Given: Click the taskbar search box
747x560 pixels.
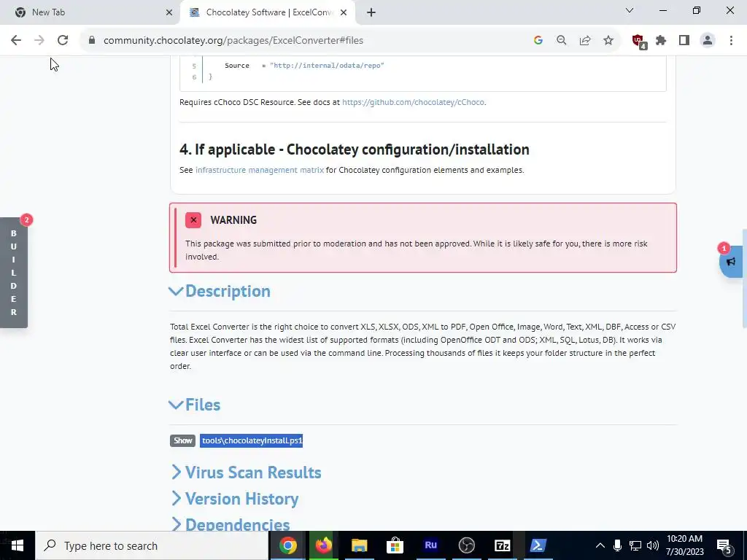Looking at the screenshot, I should click(152, 545).
